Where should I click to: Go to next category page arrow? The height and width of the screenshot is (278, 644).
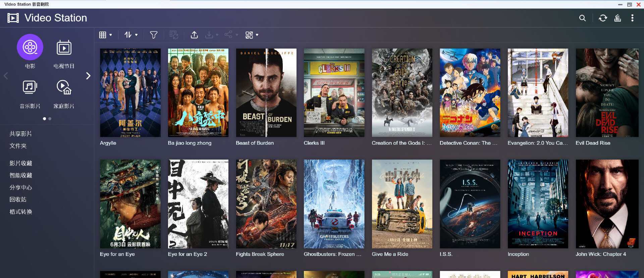[88, 76]
